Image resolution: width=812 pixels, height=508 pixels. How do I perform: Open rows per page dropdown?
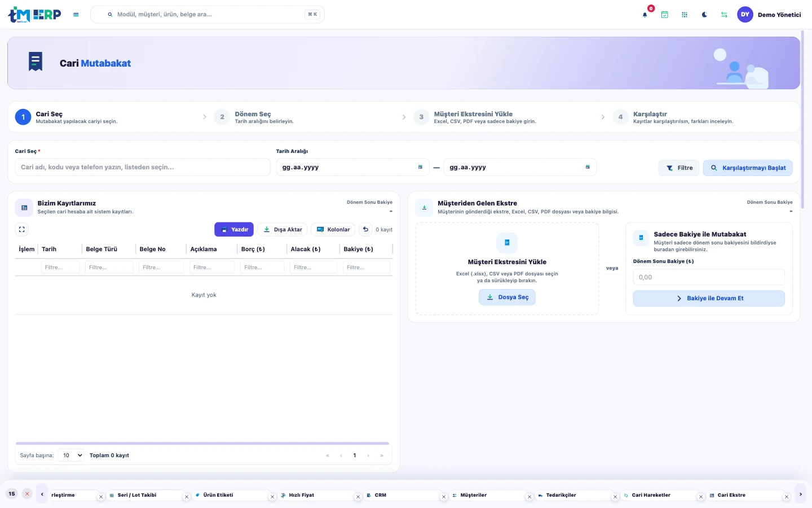coord(71,456)
